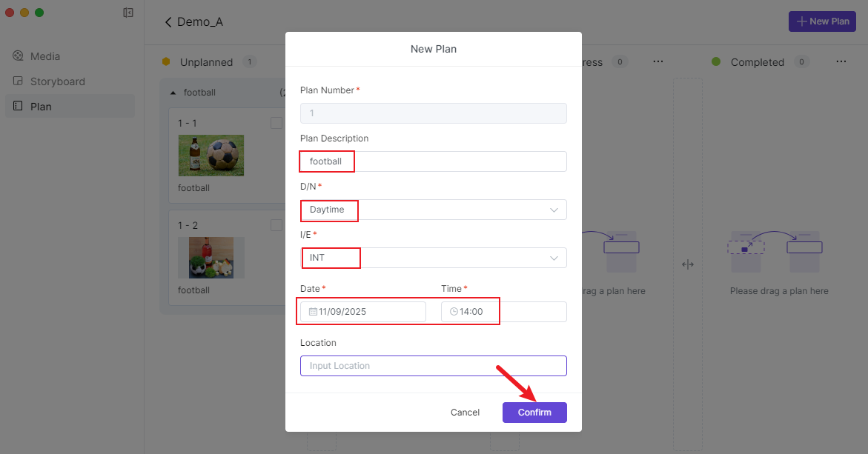868x454 pixels.
Task: Click the New Plan button
Action: [822, 21]
